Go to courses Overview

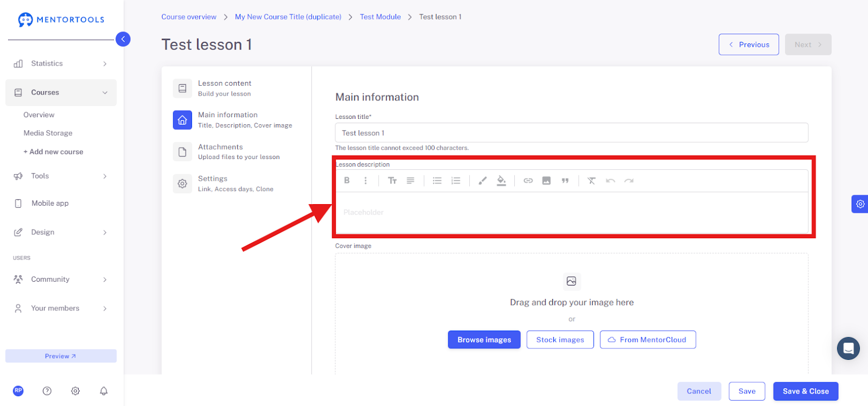(x=39, y=115)
